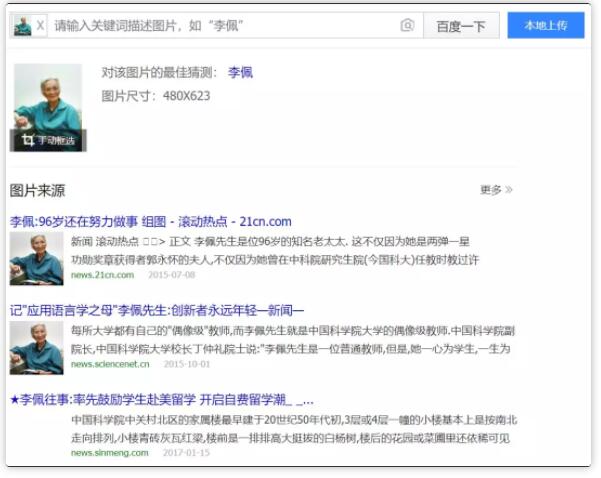Expand more sources via 更多 link

click(x=496, y=190)
